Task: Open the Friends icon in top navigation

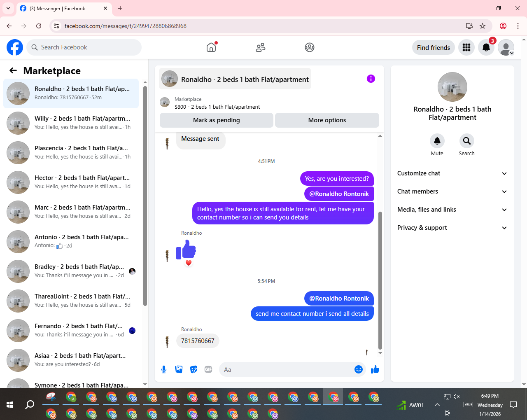Action: tap(261, 47)
